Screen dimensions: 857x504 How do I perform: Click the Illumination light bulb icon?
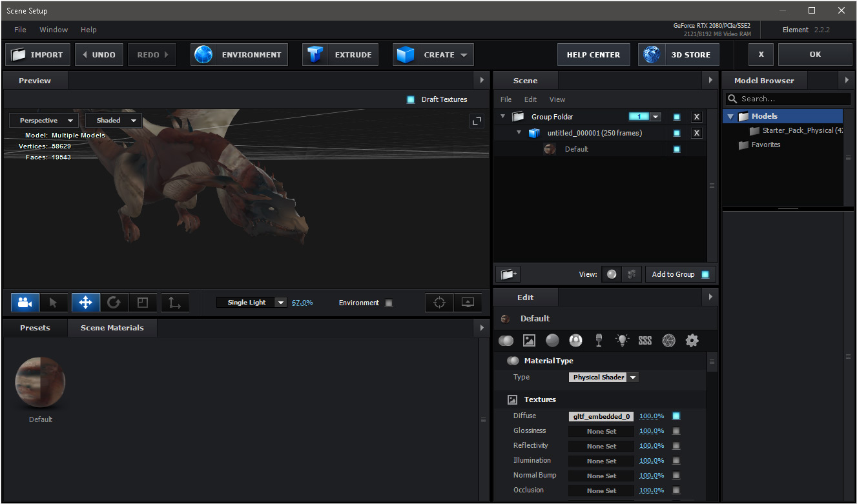point(622,340)
